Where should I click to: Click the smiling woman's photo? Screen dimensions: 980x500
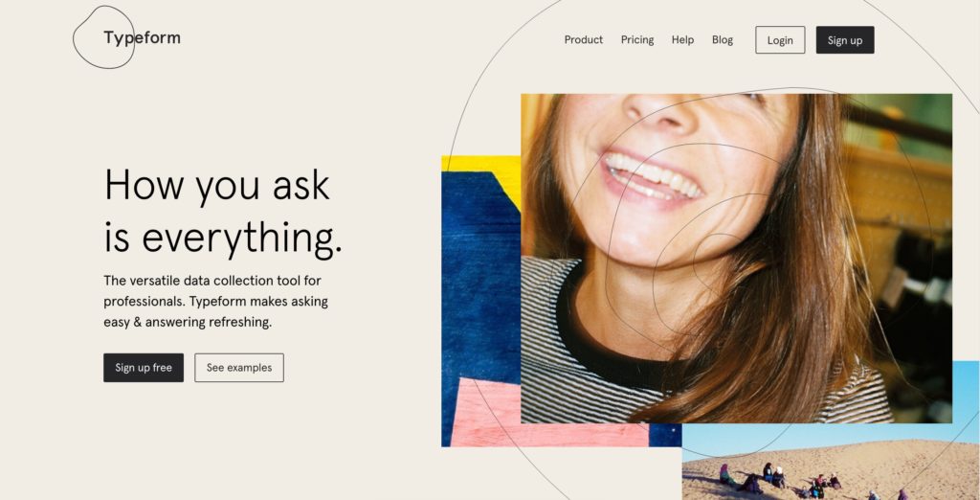click(736, 259)
